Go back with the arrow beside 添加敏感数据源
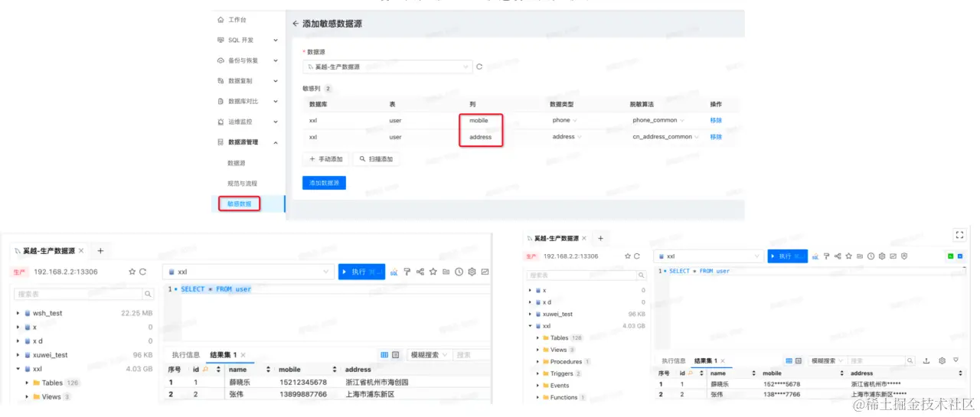Image resolution: width=980 pixels, height=417 pixels. point(296,24)
